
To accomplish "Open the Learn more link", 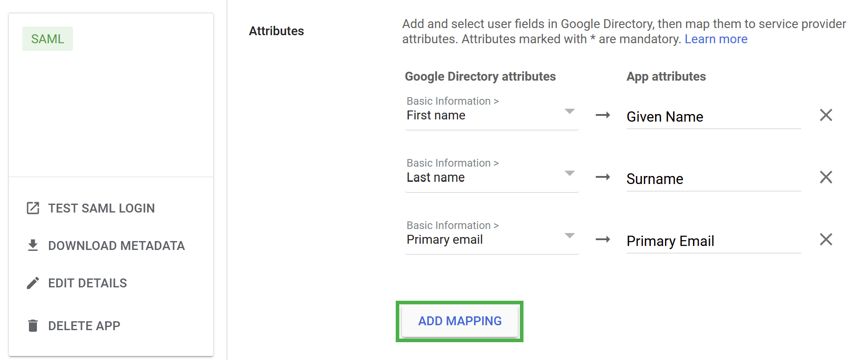I will pos(716,39).
